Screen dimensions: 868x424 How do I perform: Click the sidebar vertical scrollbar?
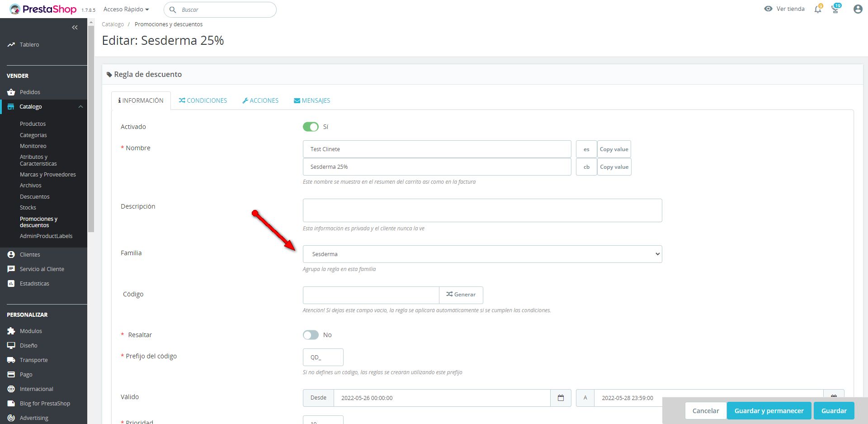(x=91, y=129)
